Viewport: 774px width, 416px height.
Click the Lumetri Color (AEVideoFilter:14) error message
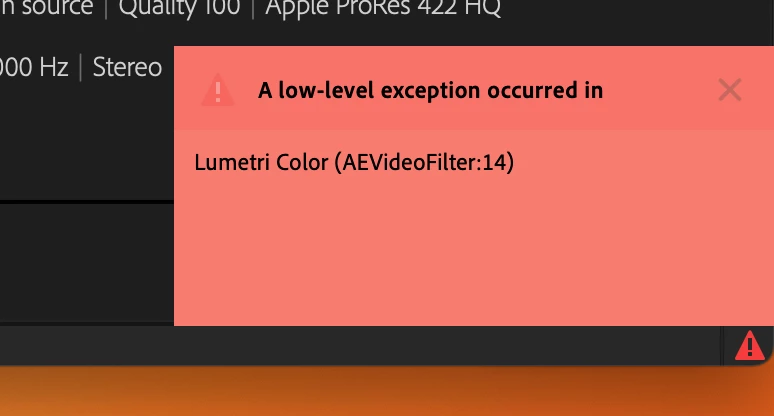coord(354,162)
